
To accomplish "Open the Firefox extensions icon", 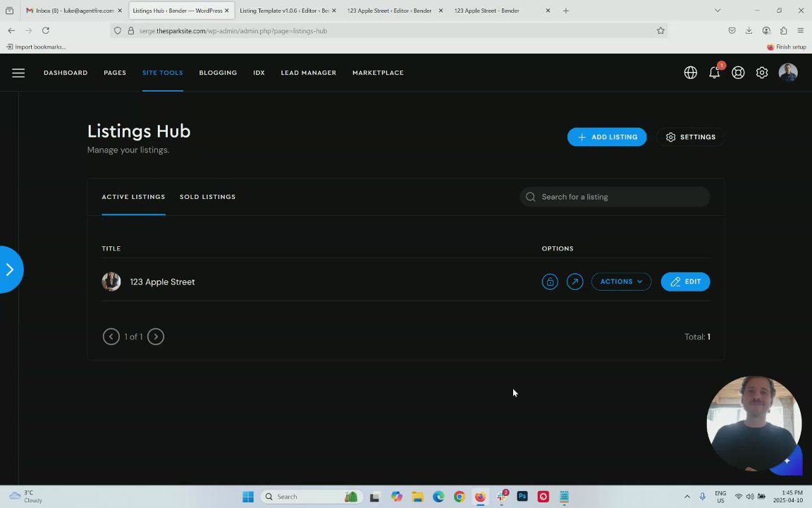I will [784, 30].
